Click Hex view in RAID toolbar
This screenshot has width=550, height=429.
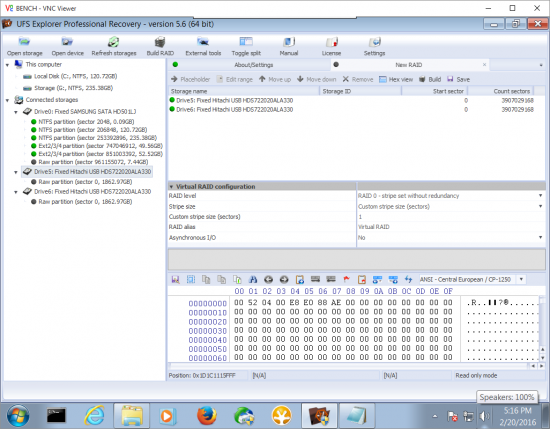[x=396, y=79]
